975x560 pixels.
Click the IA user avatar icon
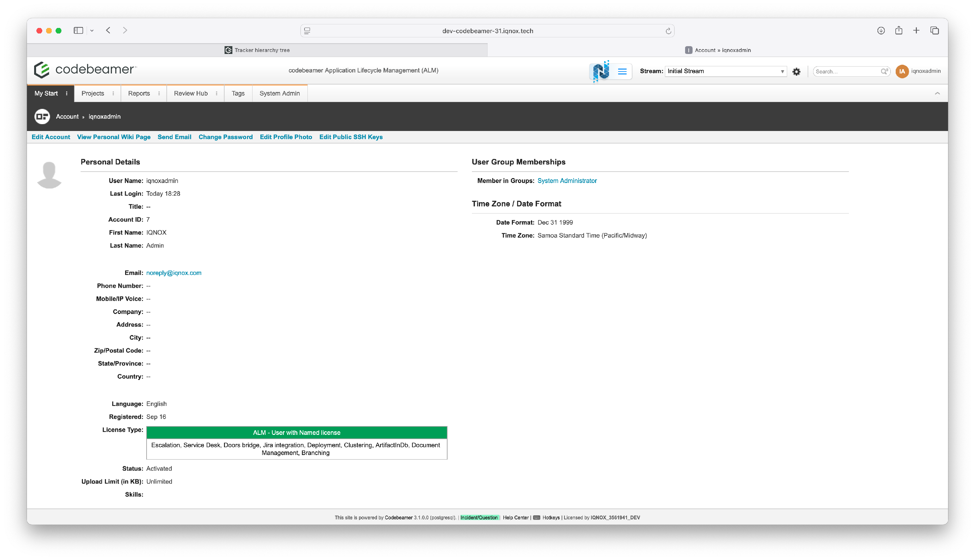click(x=902, y=71)
